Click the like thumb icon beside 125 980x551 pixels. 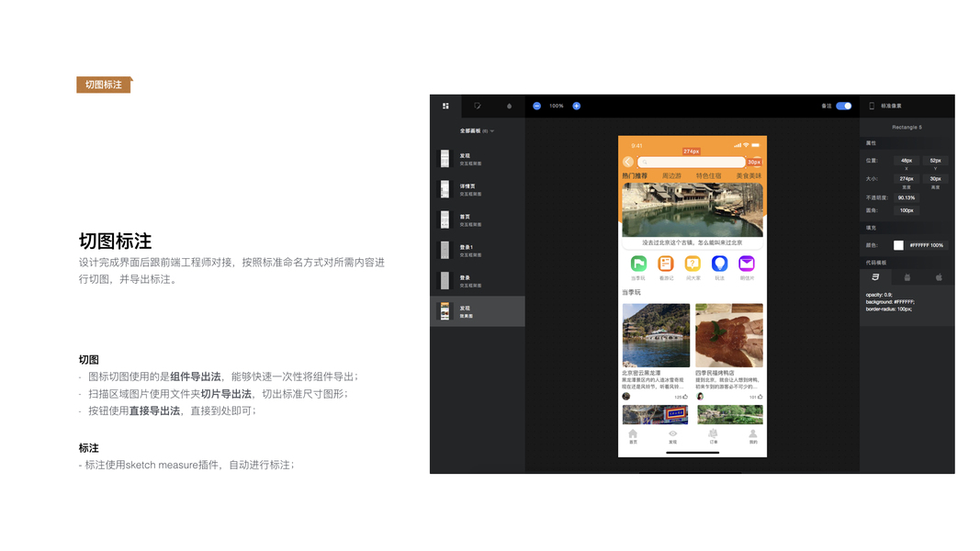(x=685, y=397)
